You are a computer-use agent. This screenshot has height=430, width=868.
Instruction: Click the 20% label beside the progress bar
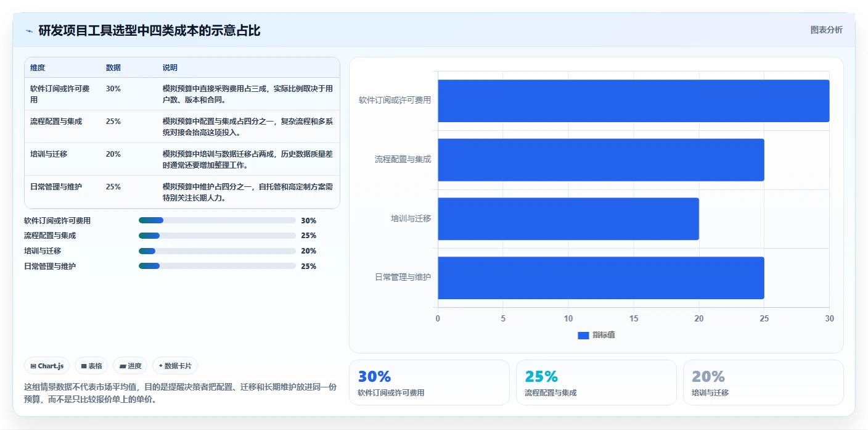click(x=309, y=251)
